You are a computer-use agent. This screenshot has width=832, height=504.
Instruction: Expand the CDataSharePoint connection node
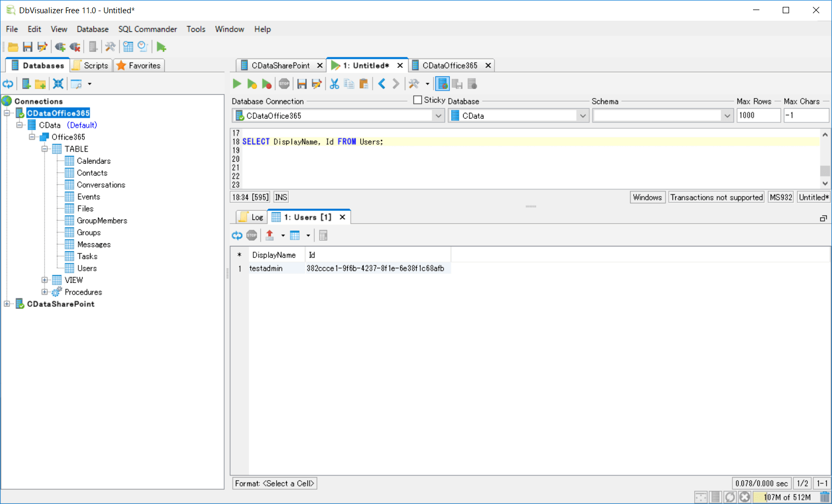(7, 304)
